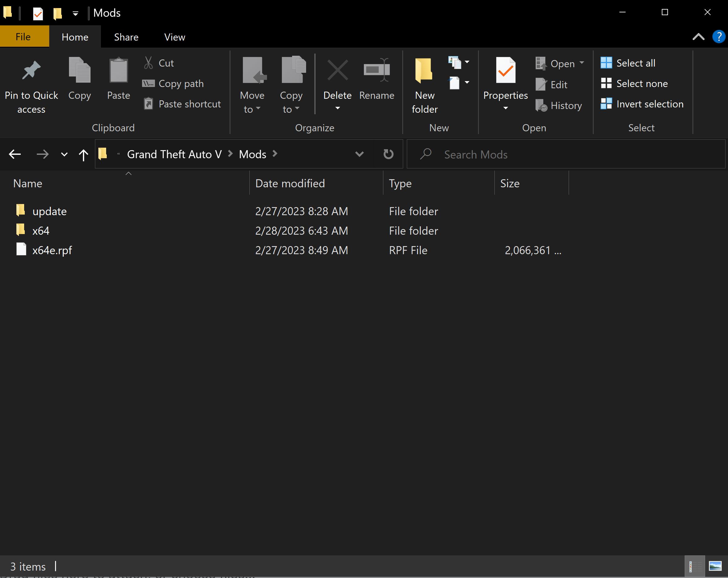
Task: Click the Select all icon
Action: [x=606, y=63]
